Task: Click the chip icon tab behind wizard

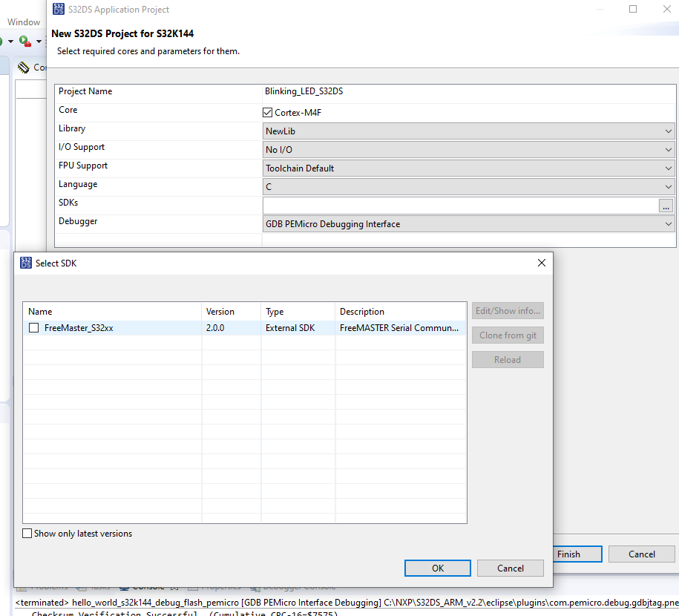Action: 24,67
